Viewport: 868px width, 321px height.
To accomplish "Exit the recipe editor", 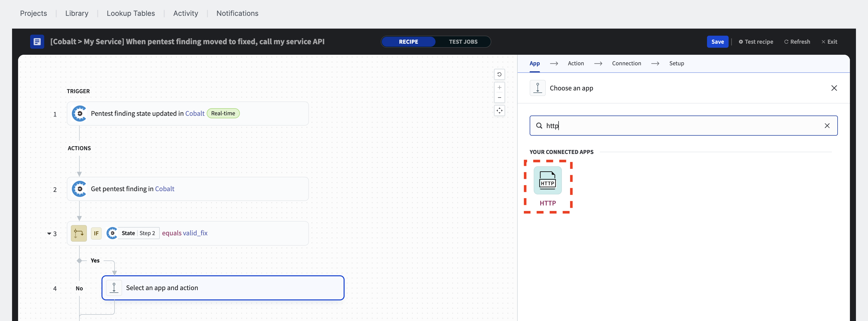I will pos(829,42).
